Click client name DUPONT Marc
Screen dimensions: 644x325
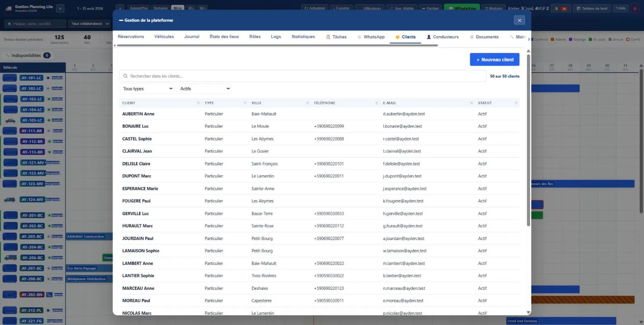[137, 176]
